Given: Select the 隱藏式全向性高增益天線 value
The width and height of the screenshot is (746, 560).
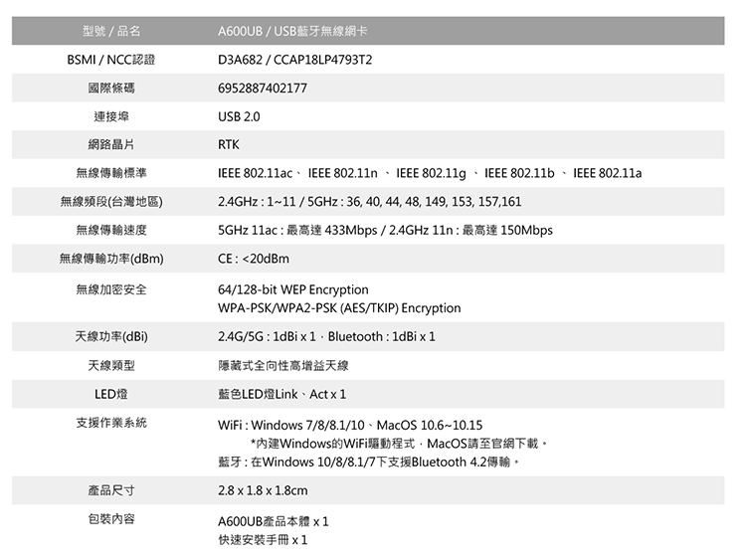Looking at the screenshot, I should 283,365.
